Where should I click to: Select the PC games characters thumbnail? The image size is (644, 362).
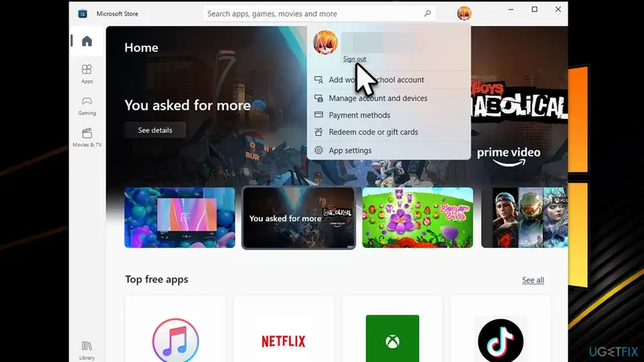click(x=524, y=218)
